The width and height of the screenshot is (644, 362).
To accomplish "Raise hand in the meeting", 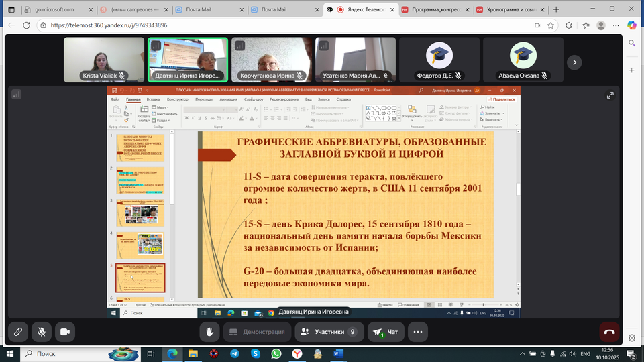I will [210, 332].
